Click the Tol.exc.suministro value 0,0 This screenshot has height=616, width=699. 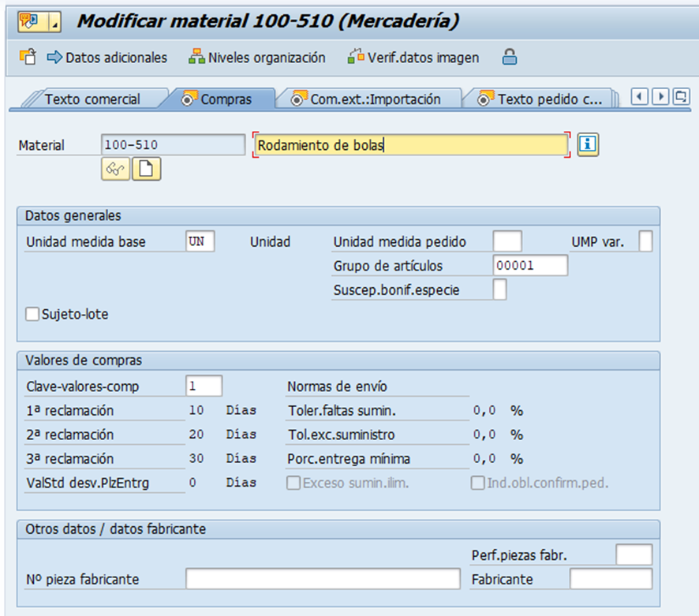(484, 434)
